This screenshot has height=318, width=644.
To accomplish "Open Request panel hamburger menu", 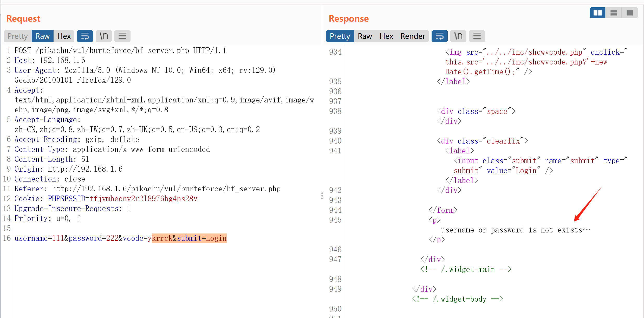I will (122, 36).
